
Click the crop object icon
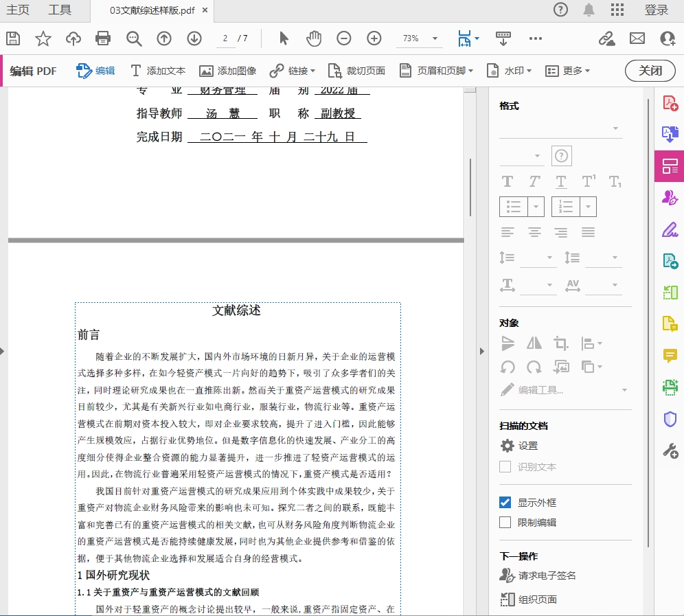(x=560, y=343)
